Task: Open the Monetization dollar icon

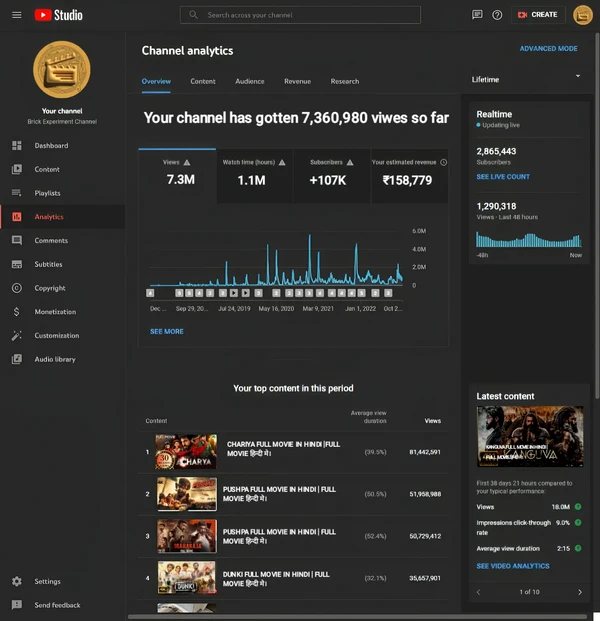Action: coord(17,312)
